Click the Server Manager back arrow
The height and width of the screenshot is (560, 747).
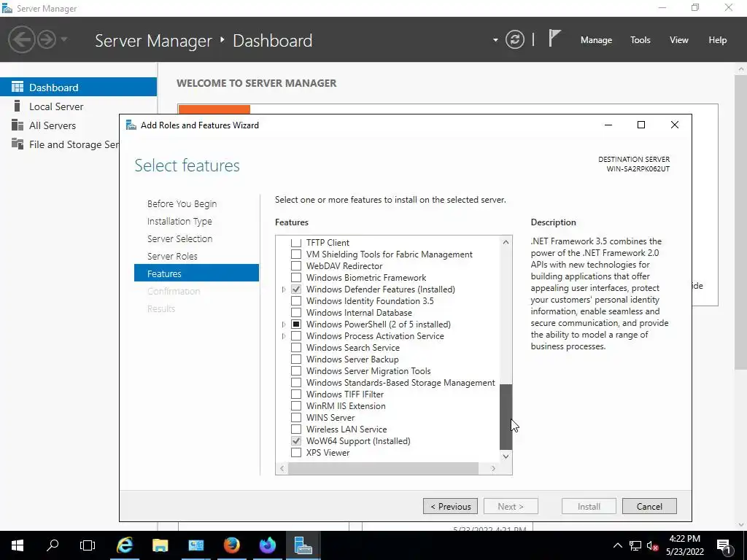21,39
